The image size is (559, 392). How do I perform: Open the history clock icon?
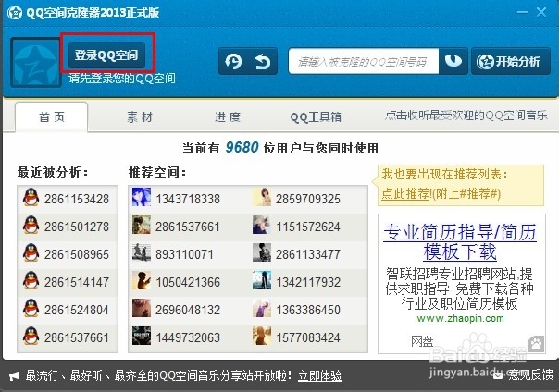coord(233,61)
